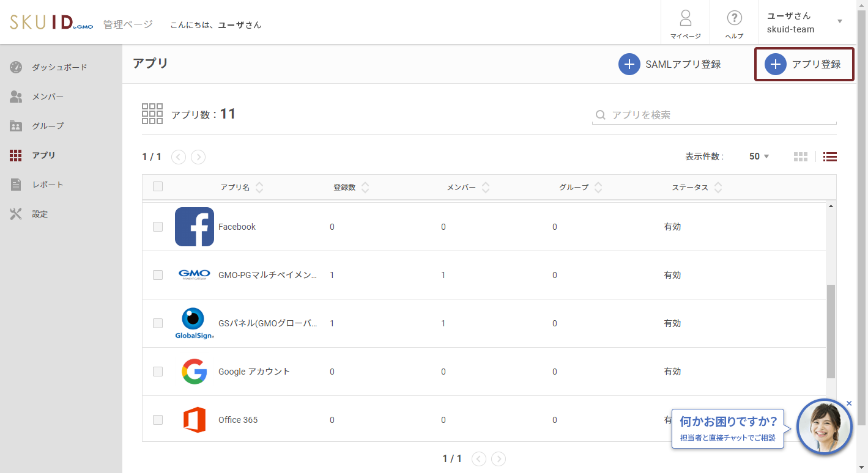
Task: Open the Members sidebar menu item
Action: 48,97
